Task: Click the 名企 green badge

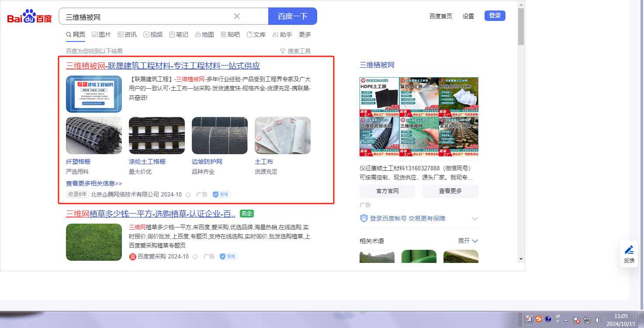Action: pos(247,214)
